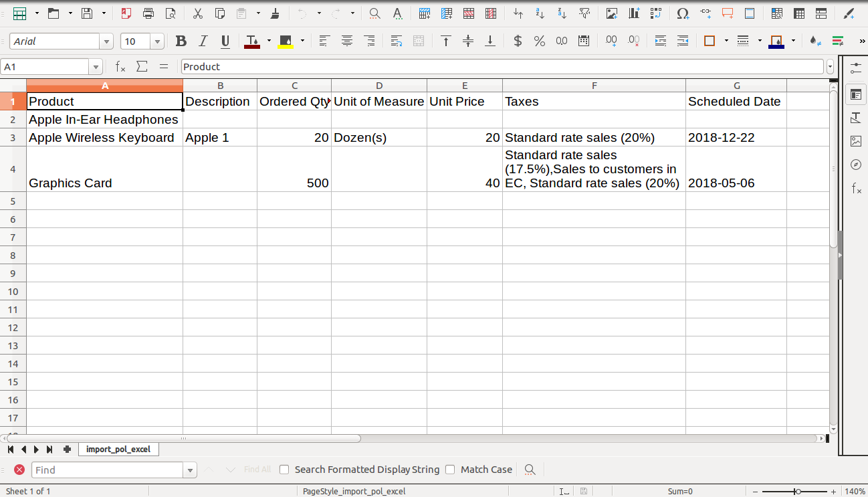This screenshot has width=868, height=497.
Task: Toggle Bold formatting in the toolbar
Action: [x=181, y=41]
